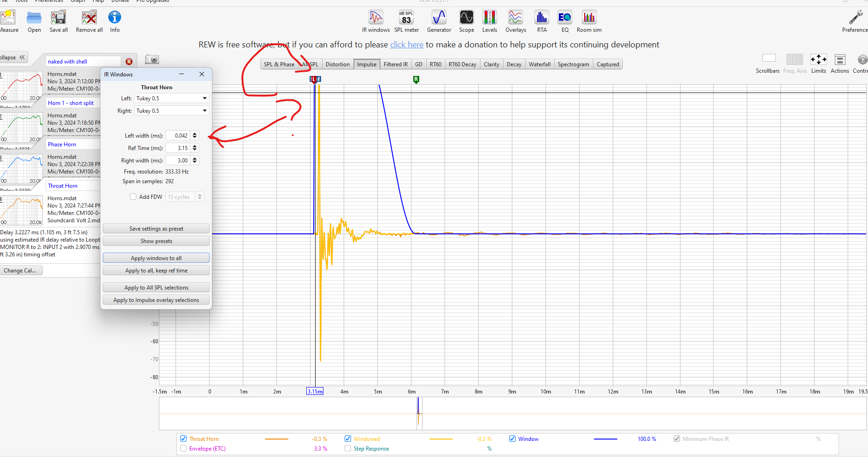The image size is (868, 457).
Task: Open the Overlays window
Action: click(x=516, y=17)
